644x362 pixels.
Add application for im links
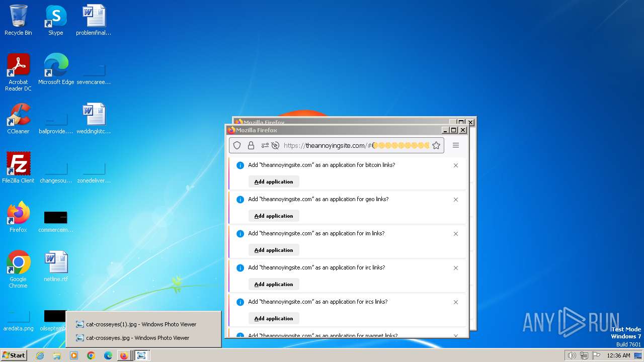click(x=274, y=250)
